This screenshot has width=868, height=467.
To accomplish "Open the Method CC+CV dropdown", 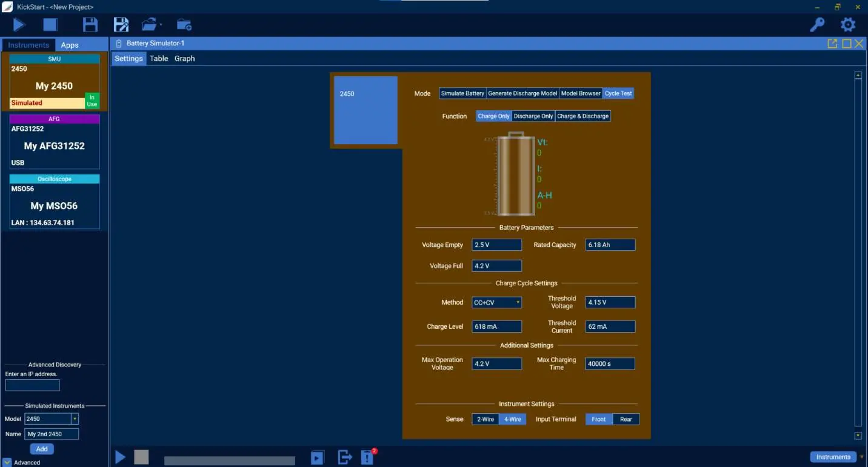I will pos(496,302).
